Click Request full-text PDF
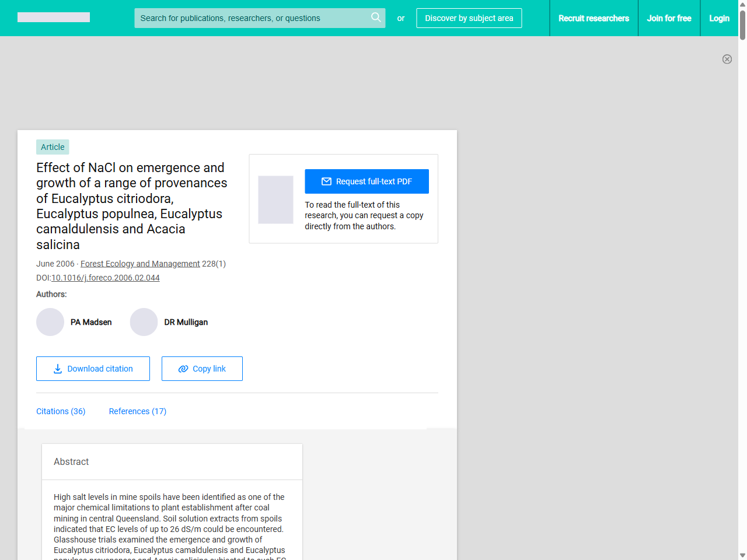The height and width of the screenshot is (560, 747). (x=366, y=181)
